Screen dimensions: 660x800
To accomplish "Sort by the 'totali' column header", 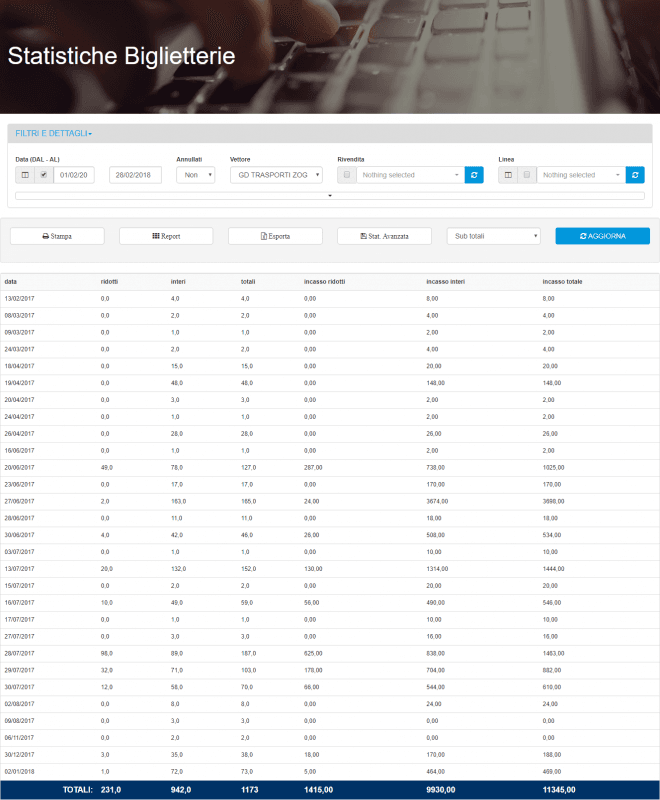I will click(x=248, y=282).
